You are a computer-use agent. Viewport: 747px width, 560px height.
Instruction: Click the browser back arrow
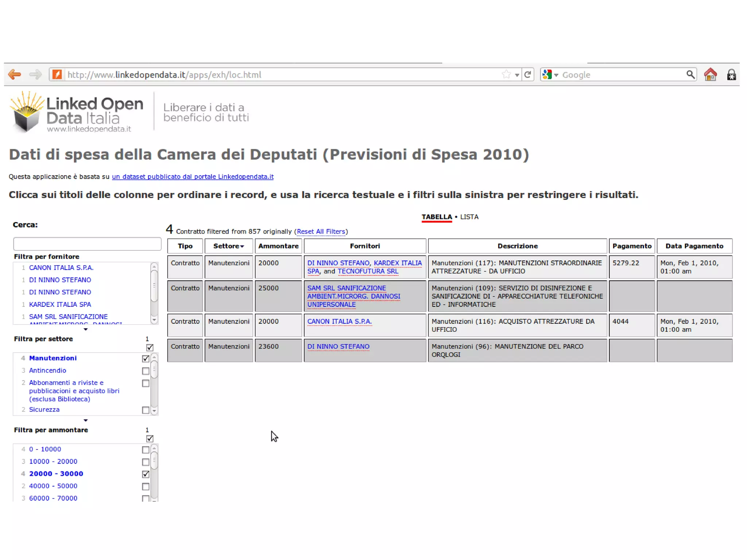(15, 75)
